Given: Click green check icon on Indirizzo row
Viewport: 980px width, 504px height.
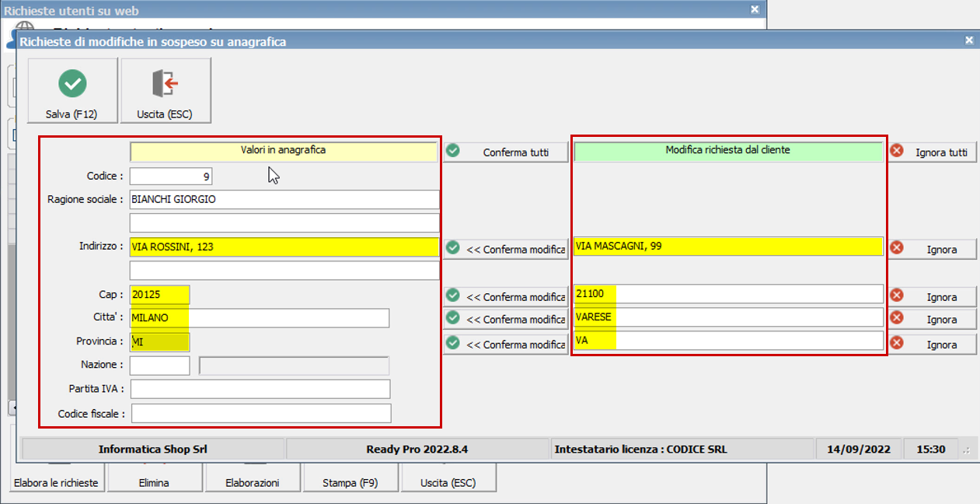Looking at the screenshot, I should pyautogui.click(x=453, y=248).
